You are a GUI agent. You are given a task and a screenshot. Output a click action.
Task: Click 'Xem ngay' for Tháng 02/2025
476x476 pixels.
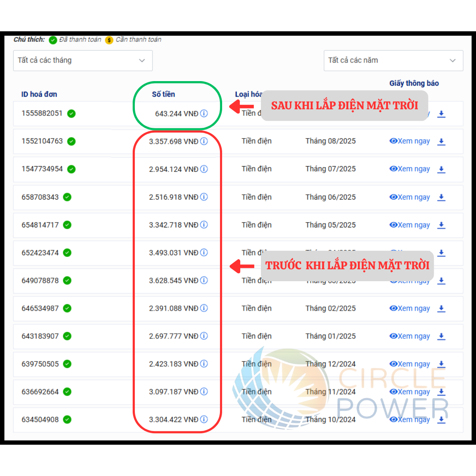tap(409, 309)
